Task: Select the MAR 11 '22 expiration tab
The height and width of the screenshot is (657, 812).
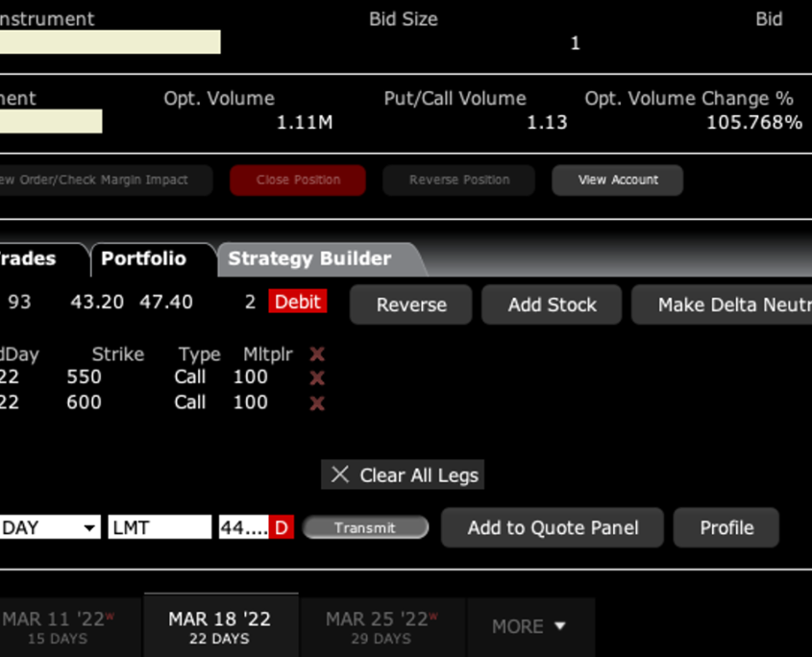Action: 58,626
